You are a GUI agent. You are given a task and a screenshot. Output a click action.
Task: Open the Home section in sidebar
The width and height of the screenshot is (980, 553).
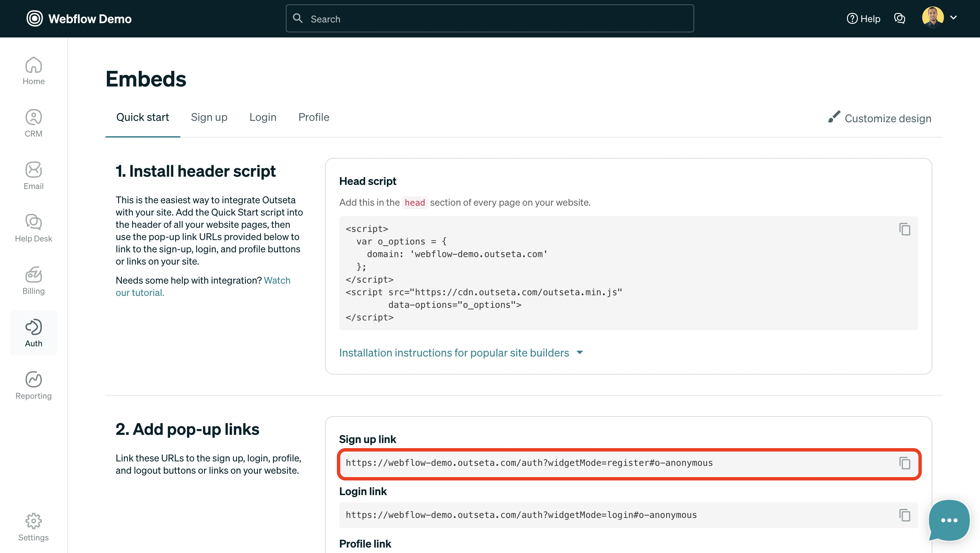click(x=33, y=71)
